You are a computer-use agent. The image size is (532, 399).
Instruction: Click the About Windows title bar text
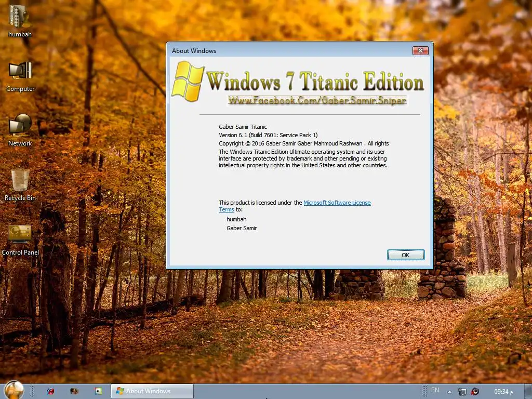click(194, 51)
